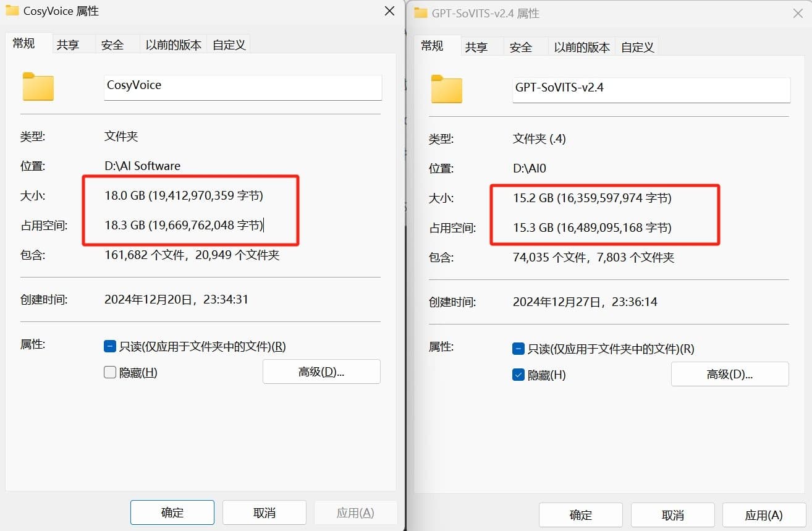Click the folder icon in GPT-SoVITS title bar
This screenshot has height=531, width=812.
tap(420, 13)
